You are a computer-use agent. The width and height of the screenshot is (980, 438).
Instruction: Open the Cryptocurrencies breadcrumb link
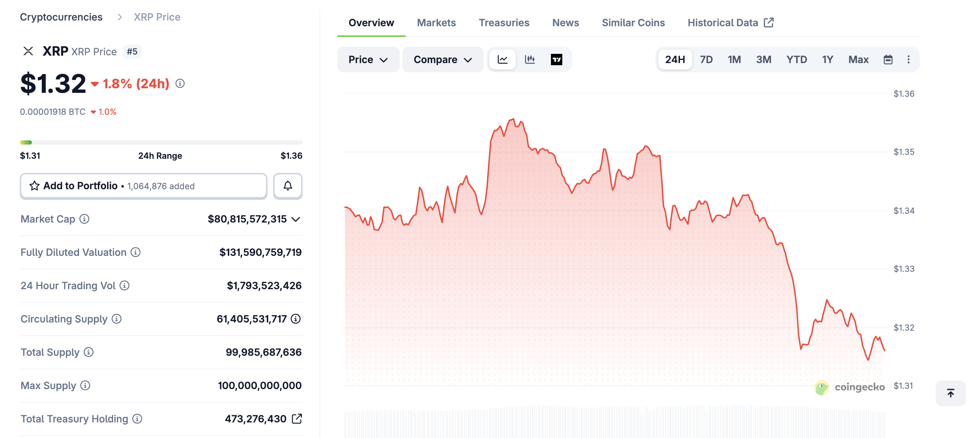click(x=61, y=17)
